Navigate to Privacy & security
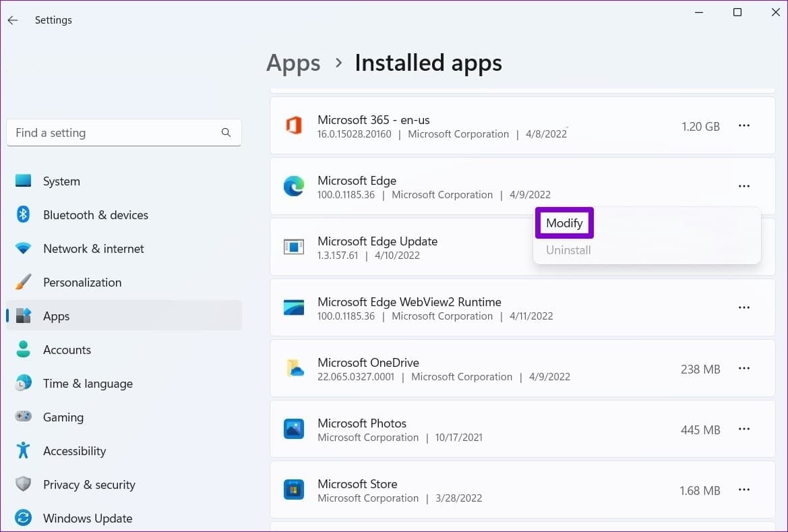The image size is (788, 532). pos(89,485)
